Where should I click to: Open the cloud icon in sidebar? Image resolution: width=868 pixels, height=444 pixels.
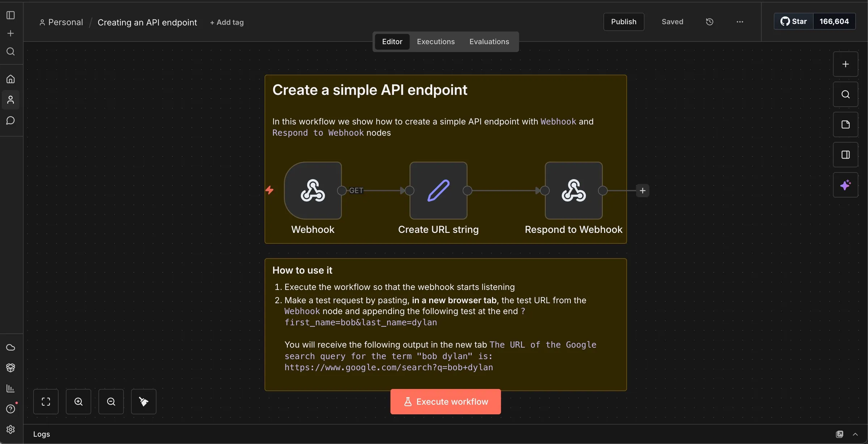(x=10, y=347)
